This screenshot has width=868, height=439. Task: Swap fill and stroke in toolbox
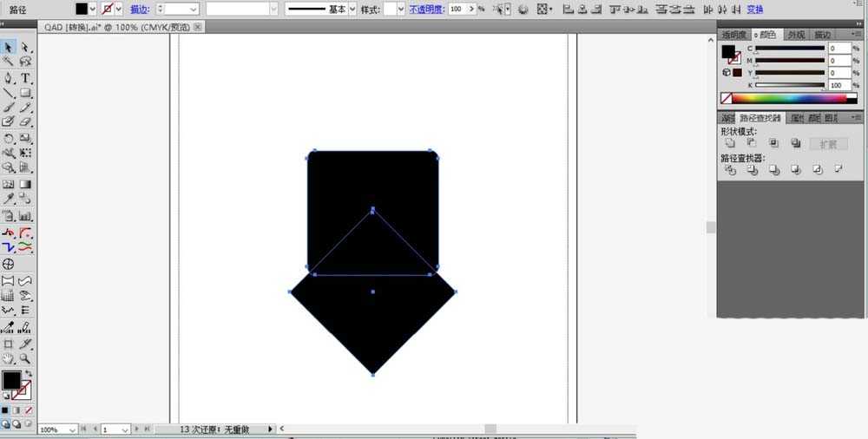click(28, 374)
